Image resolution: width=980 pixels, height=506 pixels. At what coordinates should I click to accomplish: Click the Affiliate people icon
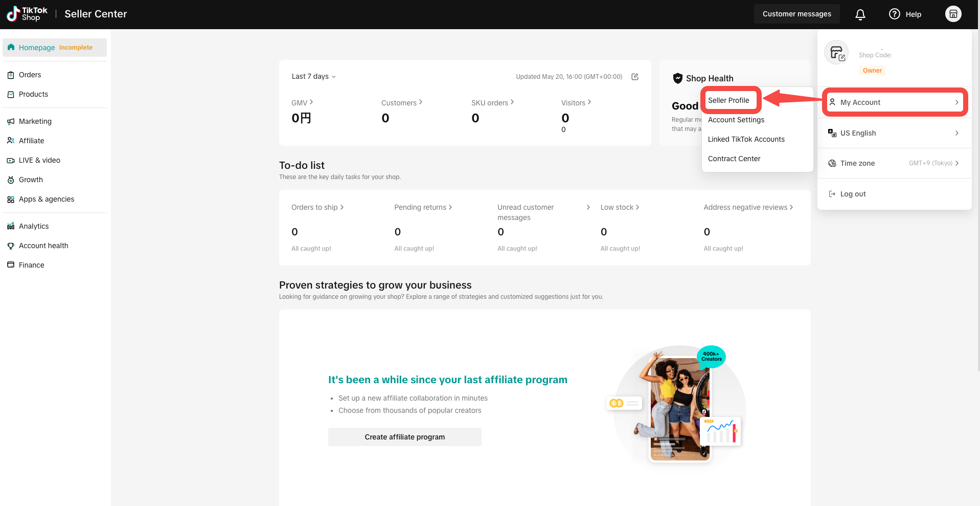tap(11, 141)
